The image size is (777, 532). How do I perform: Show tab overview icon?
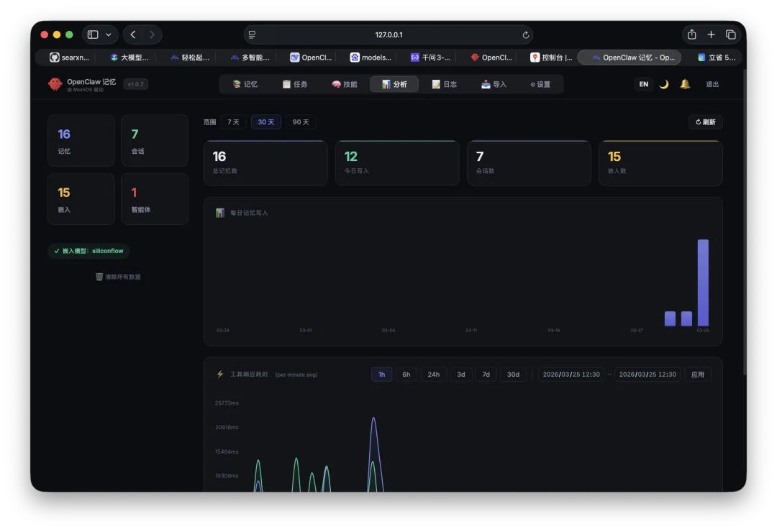pos(730,35)
